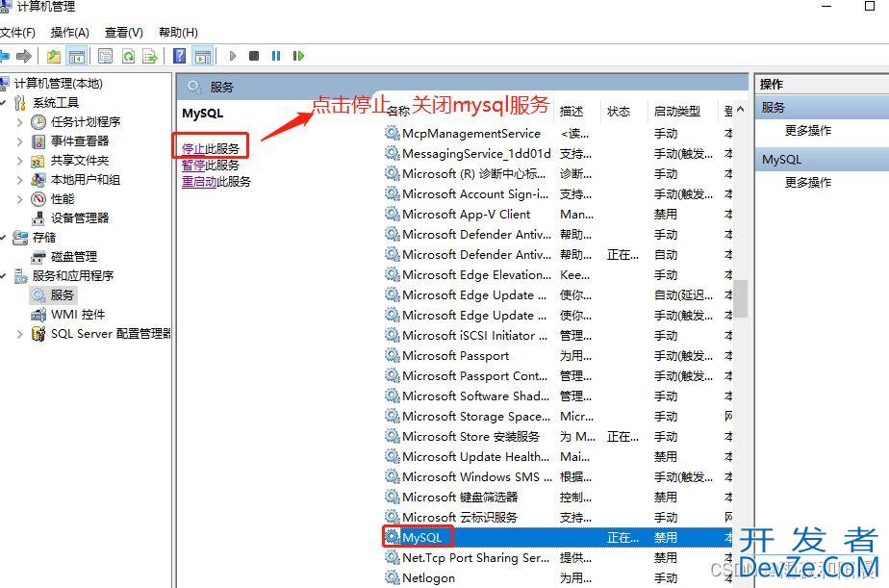Sort by the 状态 column header

pos(618,111)
